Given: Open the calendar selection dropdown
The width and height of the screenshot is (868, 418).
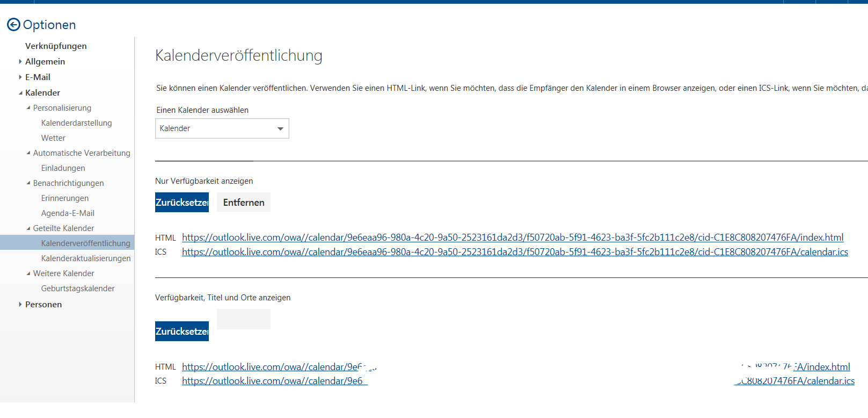Looking at the screenshot, I should click(x=222, y=128).
